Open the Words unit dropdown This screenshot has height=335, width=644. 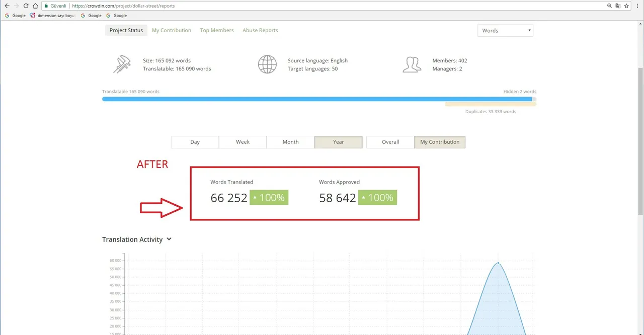coord(505,30)
